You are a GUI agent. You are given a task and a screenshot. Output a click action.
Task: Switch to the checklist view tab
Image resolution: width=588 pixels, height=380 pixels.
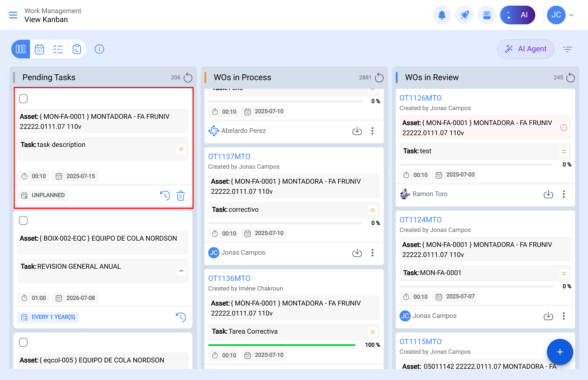point(58,49)
